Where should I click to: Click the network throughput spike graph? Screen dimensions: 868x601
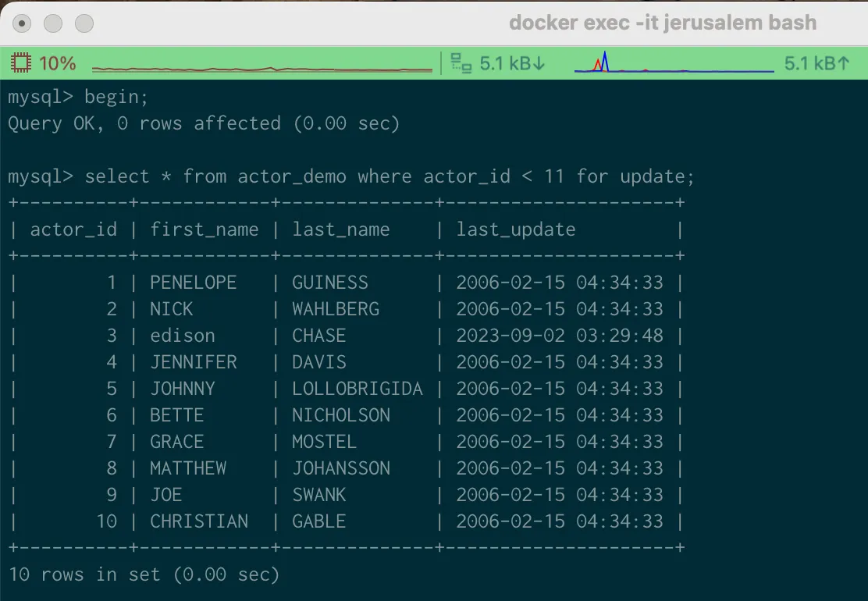[671, 66]
